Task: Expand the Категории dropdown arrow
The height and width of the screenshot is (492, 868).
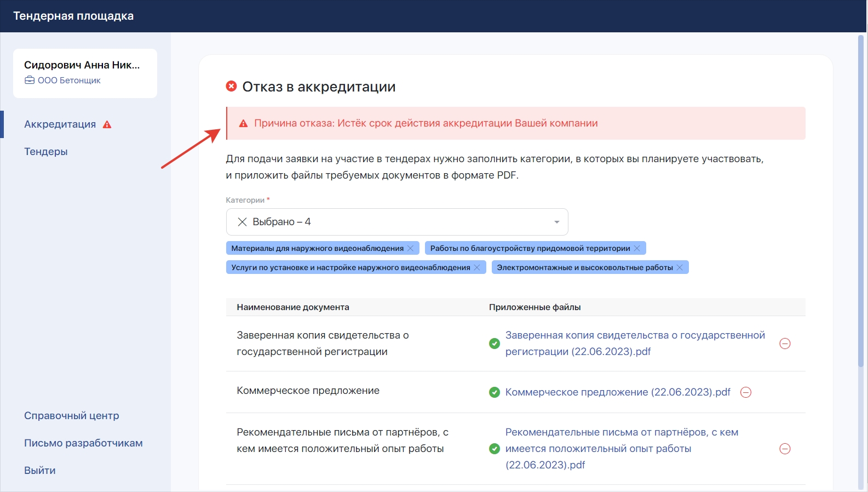Action: tap(556, 222)
